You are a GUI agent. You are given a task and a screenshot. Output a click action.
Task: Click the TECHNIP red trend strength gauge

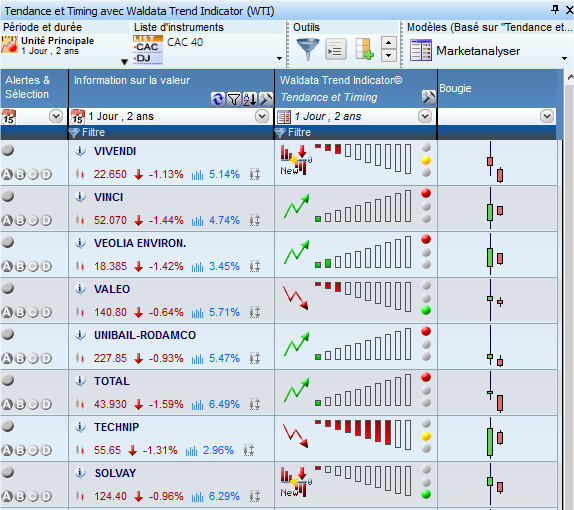click(x=363, y=435)
